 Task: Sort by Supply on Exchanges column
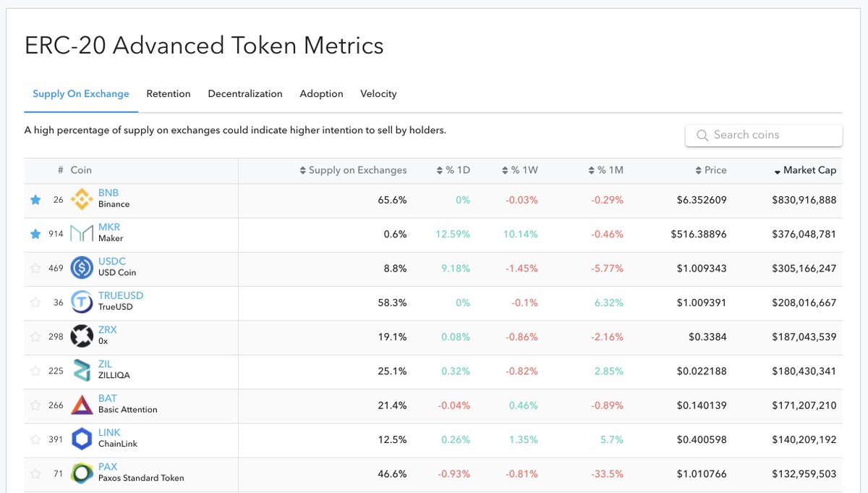coord(359,170)
